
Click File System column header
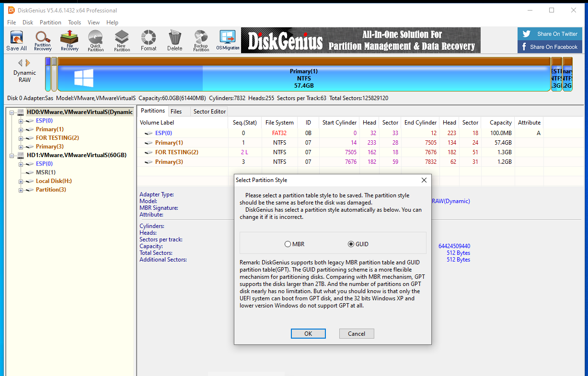280,123
